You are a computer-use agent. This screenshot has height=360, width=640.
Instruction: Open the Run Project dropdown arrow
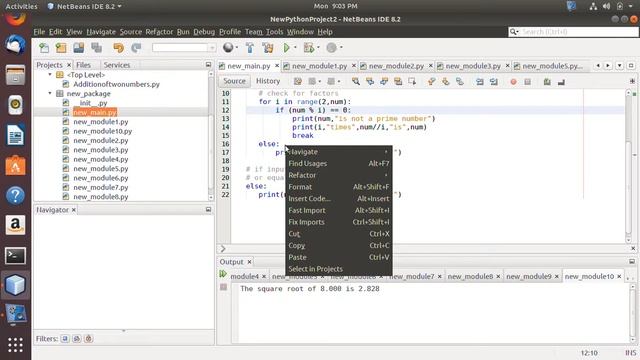[295, 48]
